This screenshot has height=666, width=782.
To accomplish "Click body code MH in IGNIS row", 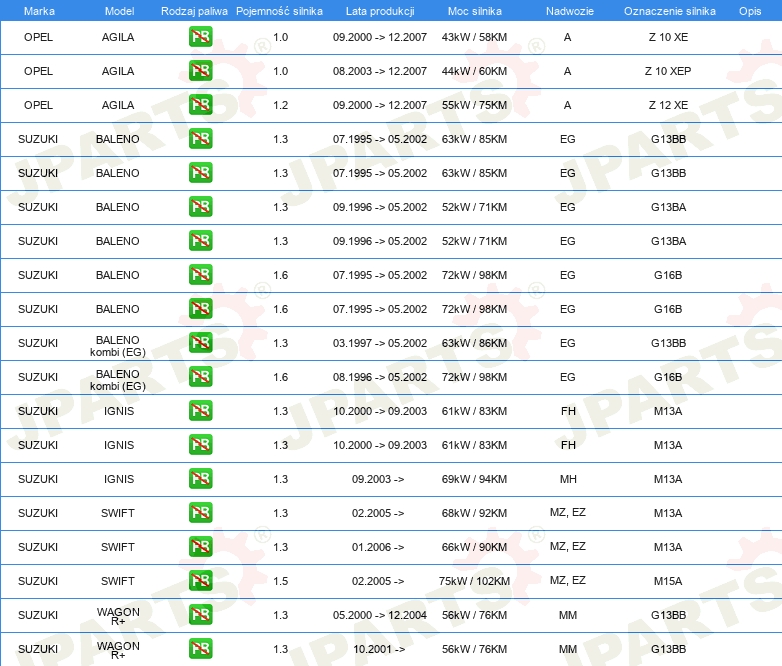I will [x=568, y=479].
